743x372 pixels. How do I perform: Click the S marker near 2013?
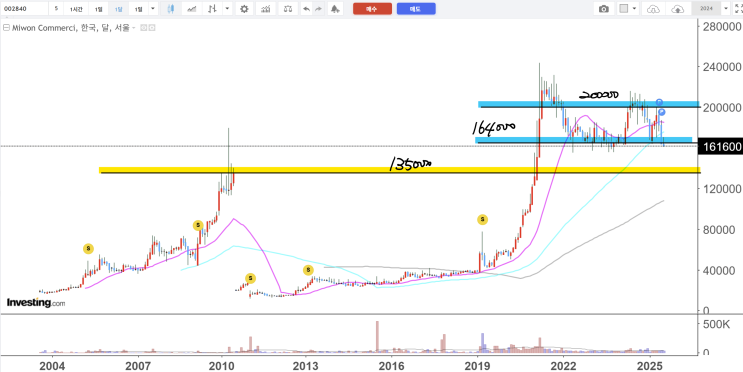point(308,270)
